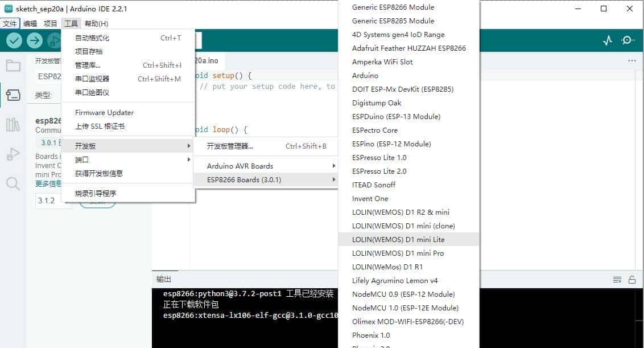
Task: Open Boards Manager from the sidebar
Action: point(13,95)
